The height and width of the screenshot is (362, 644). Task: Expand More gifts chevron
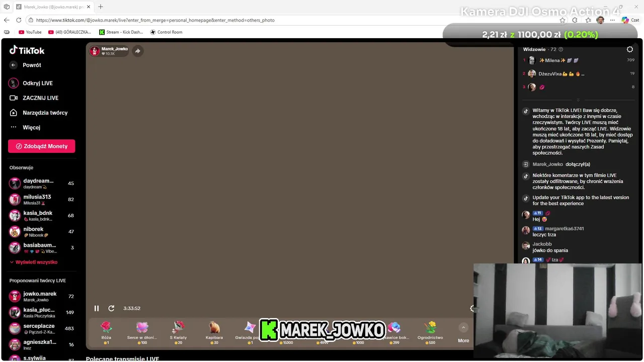point(463,328)
